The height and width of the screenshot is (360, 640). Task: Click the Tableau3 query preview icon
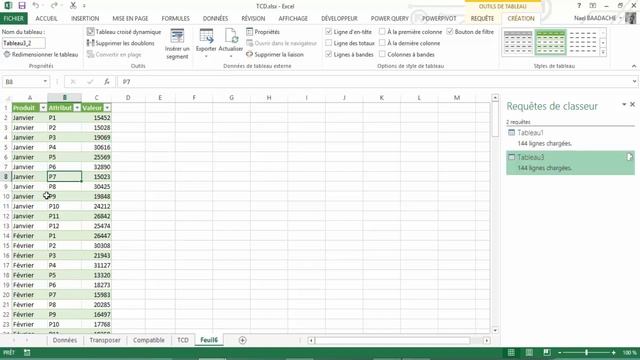629,157
